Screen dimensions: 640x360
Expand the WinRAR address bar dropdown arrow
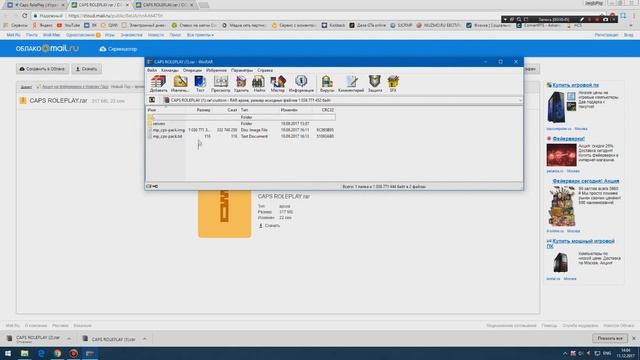tap(520, 100)
